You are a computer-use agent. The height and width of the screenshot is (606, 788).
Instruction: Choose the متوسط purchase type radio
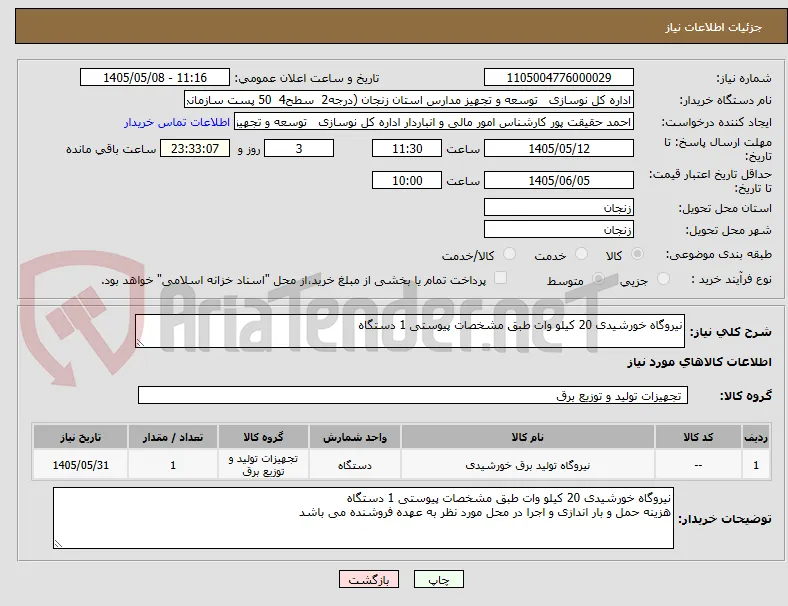pyautogui.click(x=598, y=279)
